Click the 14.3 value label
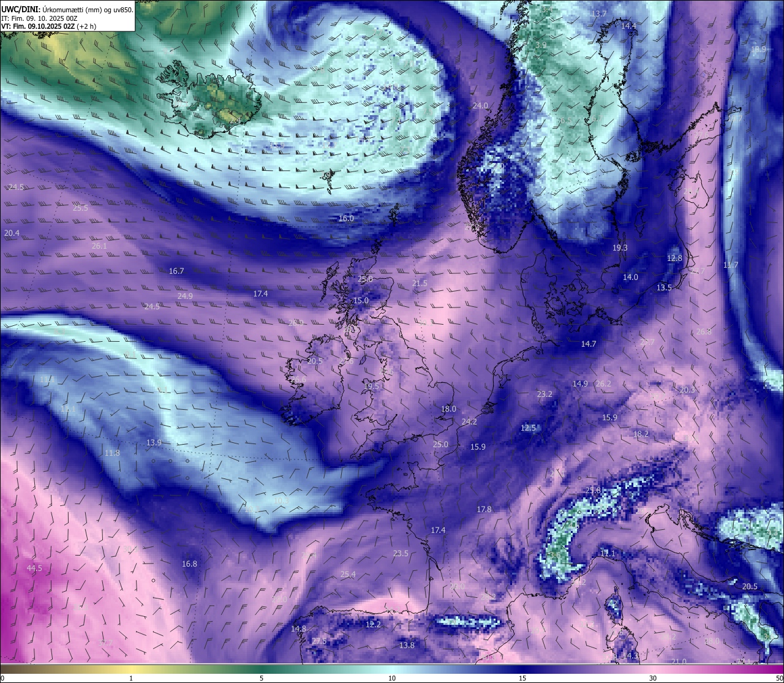This screenshot has height=683, width=784. (x=630, y=655)
